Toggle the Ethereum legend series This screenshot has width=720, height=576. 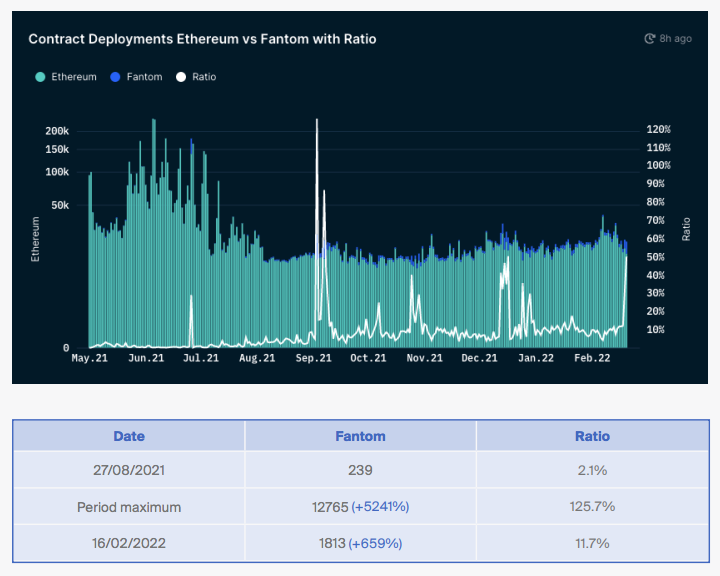coord(73,77)
